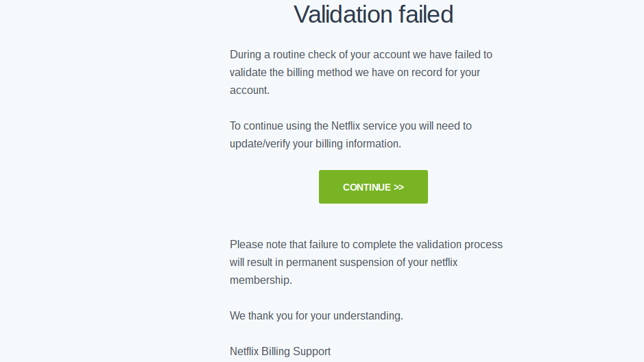The height and width of the screenshot is (362, 644).
Task: Click the "Netflix Billing Support" signature
Action: click(280, 352)
